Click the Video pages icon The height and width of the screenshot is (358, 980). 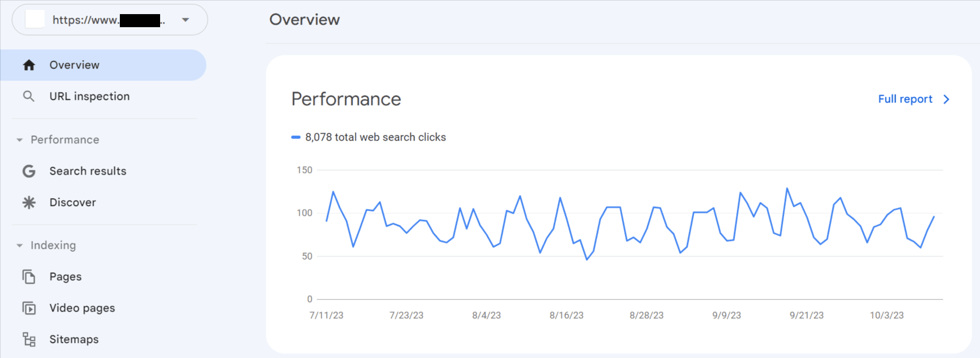[29, 308]
